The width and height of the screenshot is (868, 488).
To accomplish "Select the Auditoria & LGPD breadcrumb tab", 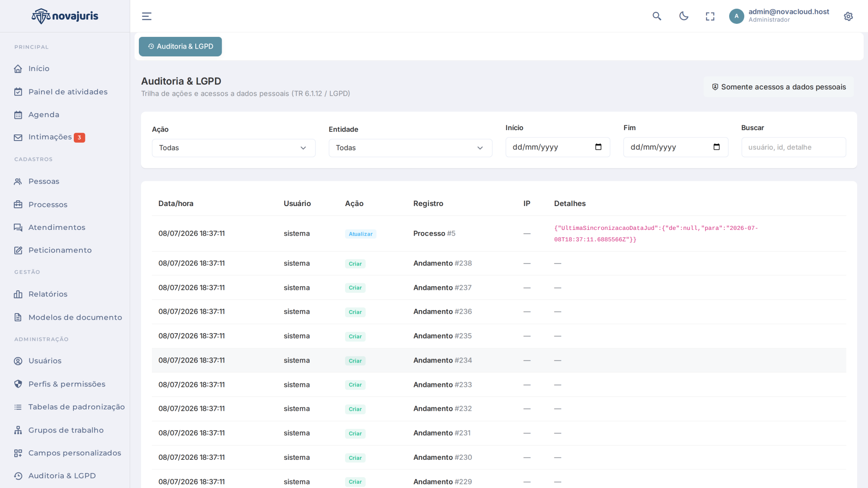I will [x=180, y=46].
